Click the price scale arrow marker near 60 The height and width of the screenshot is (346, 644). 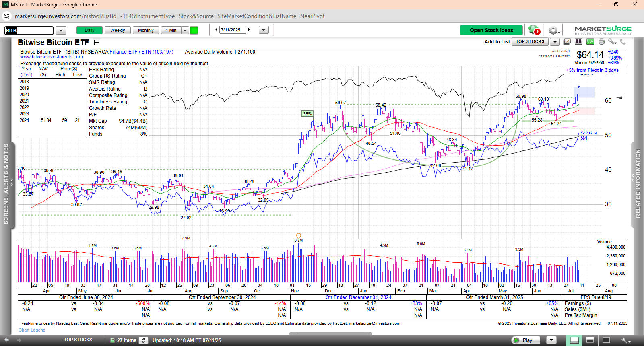(619, 97)
